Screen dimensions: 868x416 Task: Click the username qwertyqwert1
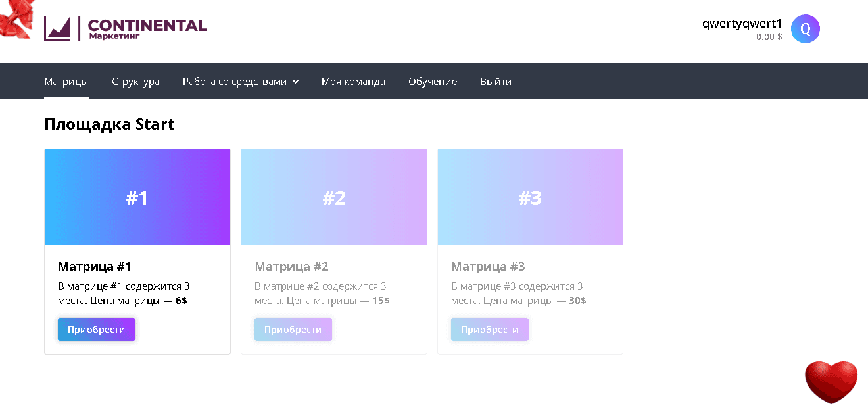point(742,24)
